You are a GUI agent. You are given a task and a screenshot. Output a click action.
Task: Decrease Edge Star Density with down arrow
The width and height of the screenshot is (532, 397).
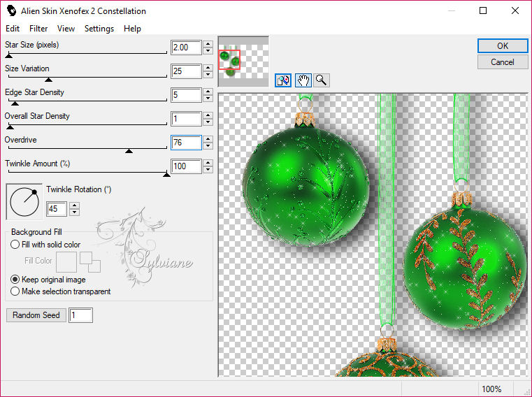click(x=208, y=99)
